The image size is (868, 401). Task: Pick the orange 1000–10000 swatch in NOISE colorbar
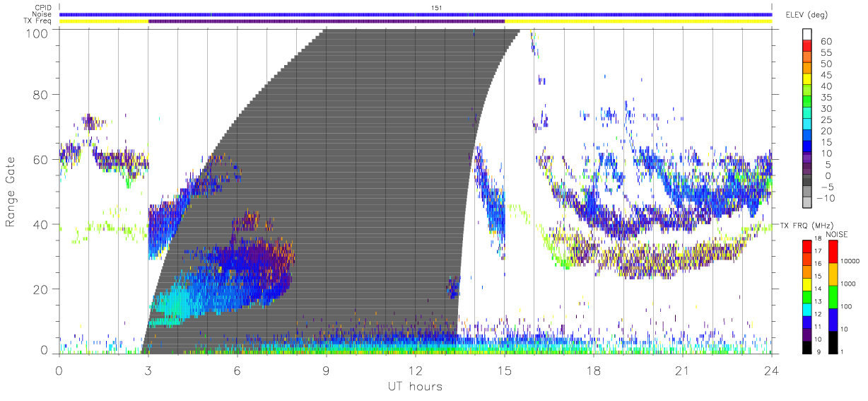(834, 274)
